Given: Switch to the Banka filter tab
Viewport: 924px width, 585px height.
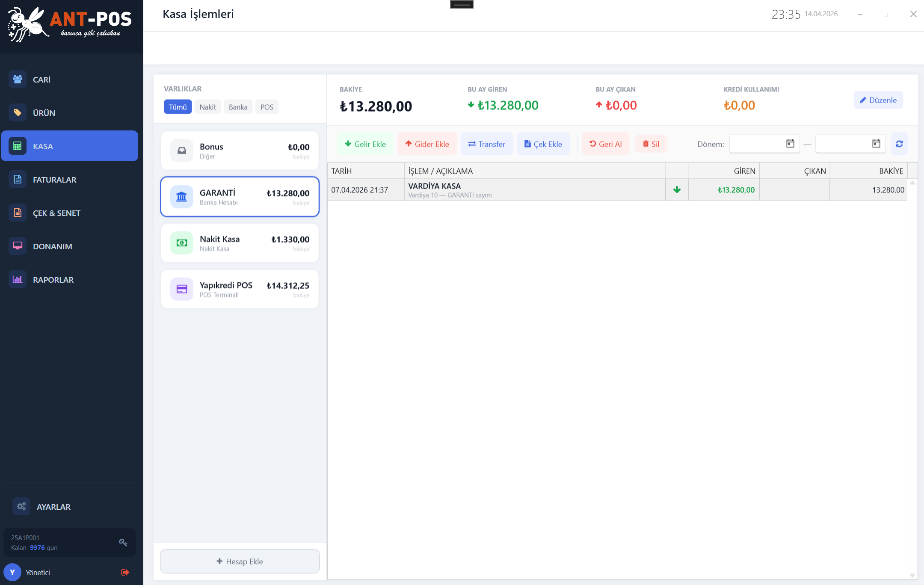Looking at the screenshot, I should click(x=238, y=107).
